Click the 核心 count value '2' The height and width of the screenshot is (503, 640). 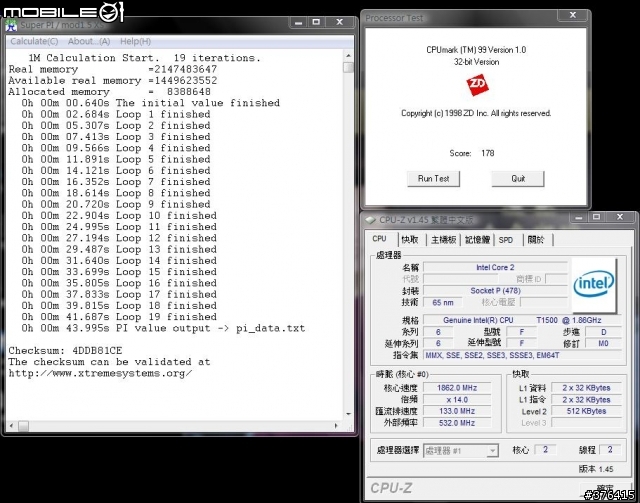tap(546, 450)
